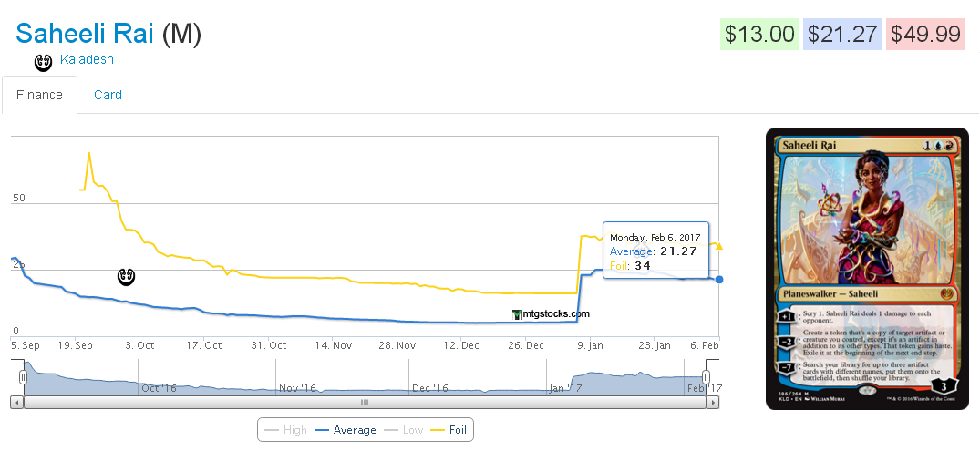The image size is (980, 451).
Task: Click the navigator scrollbar right arrow
Action: tap(713, 403)
